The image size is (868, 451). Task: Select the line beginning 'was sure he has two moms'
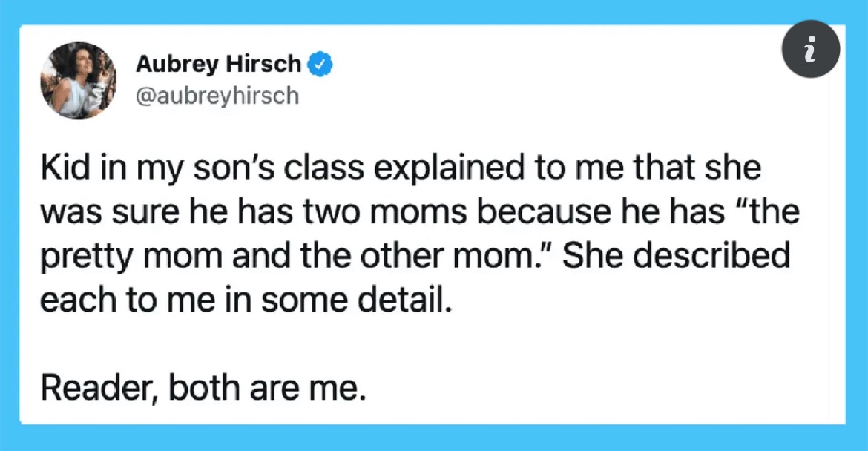pos(420,212)
